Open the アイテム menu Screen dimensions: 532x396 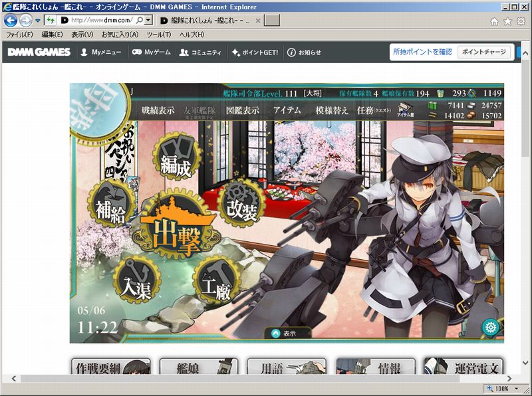287,110
